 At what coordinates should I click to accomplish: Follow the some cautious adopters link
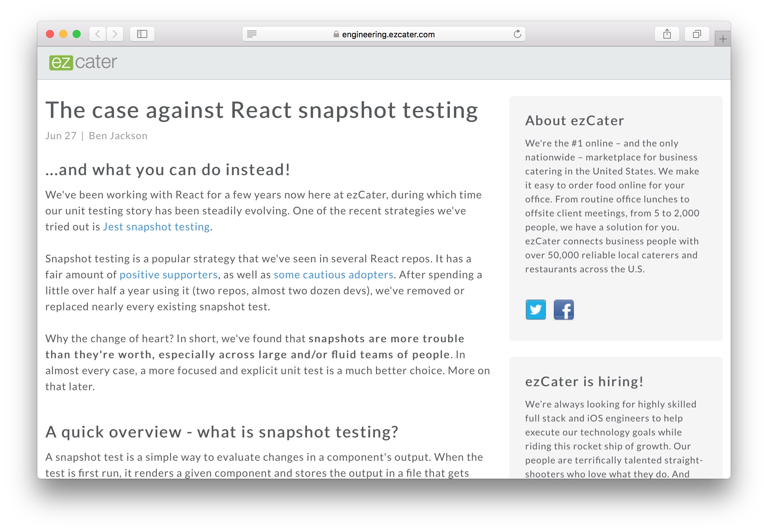(x=333, y=275)
